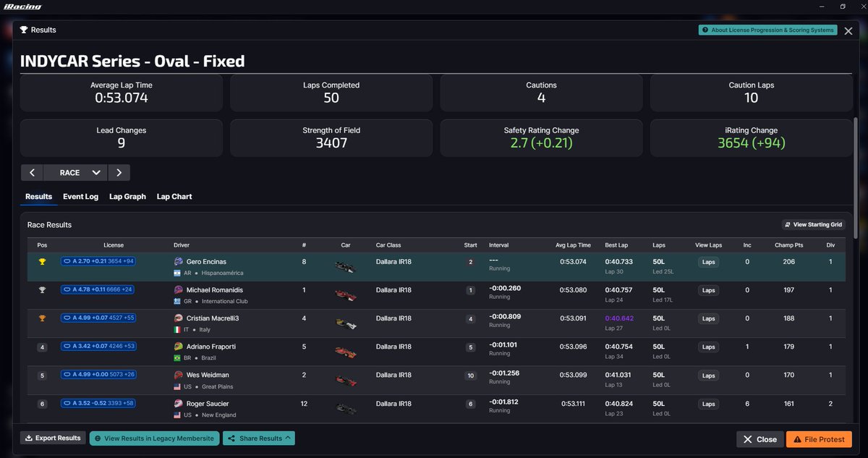Click Greece flag in Romanidis row
This screenshot has width=868, height=458.
(x=178, y=301)
